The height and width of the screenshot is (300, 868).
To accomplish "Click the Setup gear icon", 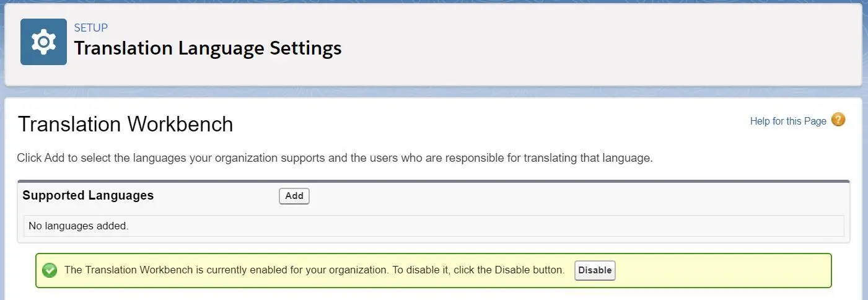I will click(43, 42).
